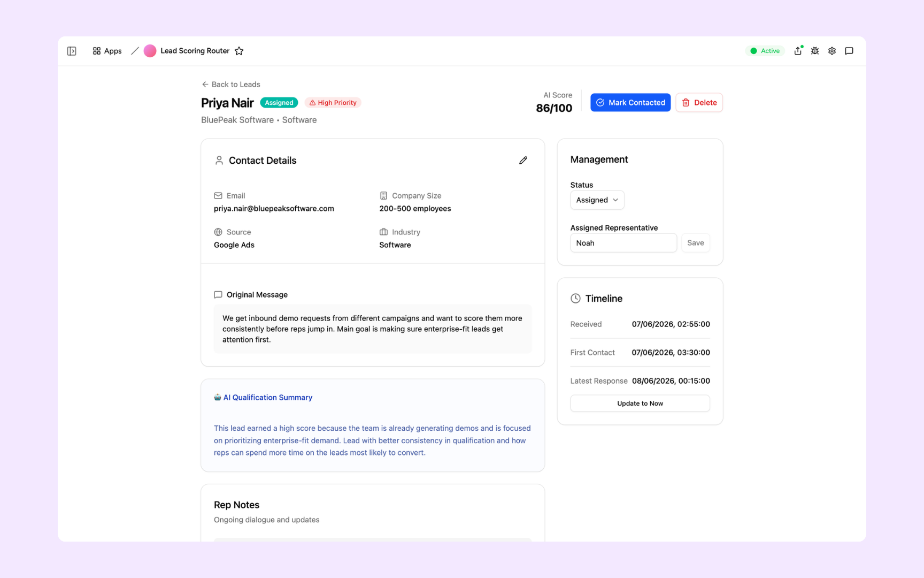Click the High Priority badge
924x578 pixels.
click(x=333, y=103)
